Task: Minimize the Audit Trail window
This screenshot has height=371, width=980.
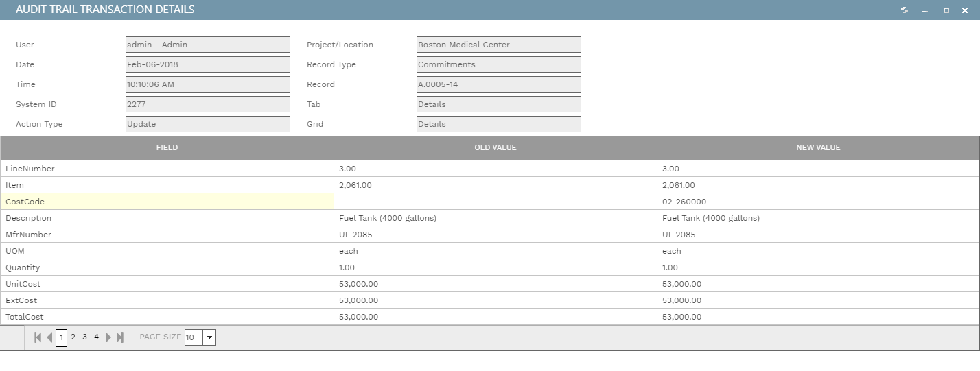Action: [x=925, y=10]
